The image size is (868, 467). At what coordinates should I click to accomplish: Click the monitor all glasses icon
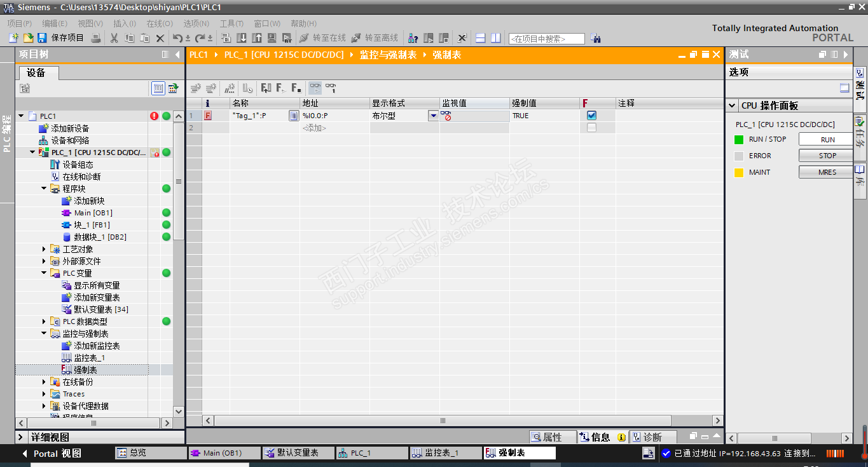[x=315, y=88]
